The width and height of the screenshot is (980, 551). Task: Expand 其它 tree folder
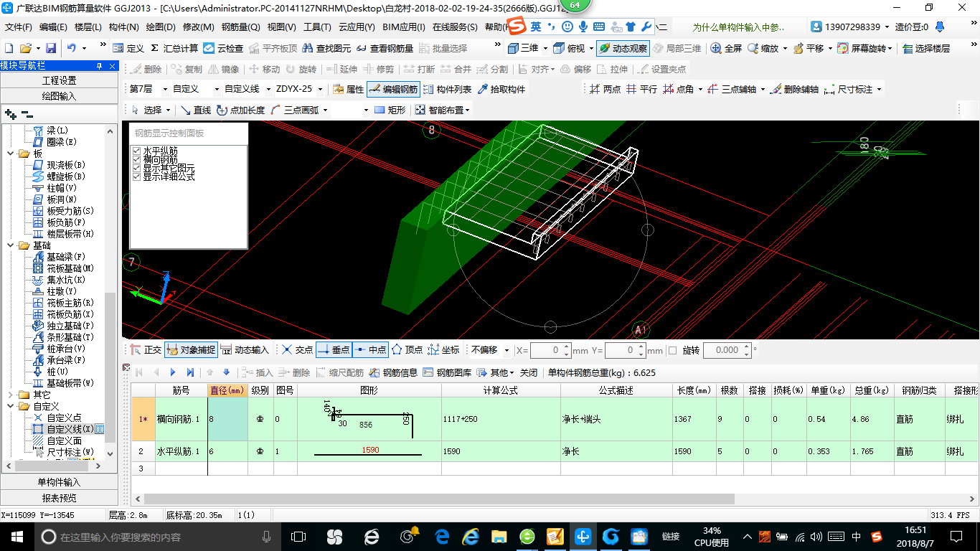pos(10,395)
